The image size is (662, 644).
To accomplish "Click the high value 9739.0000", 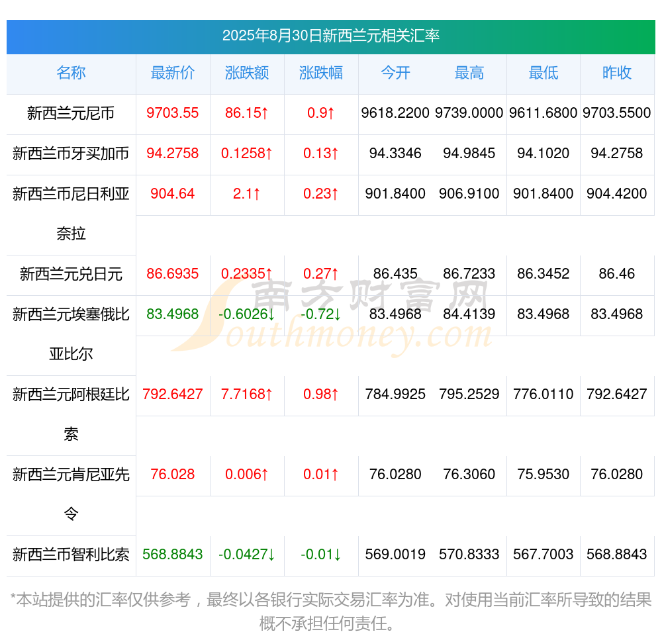I will [469, 113].
